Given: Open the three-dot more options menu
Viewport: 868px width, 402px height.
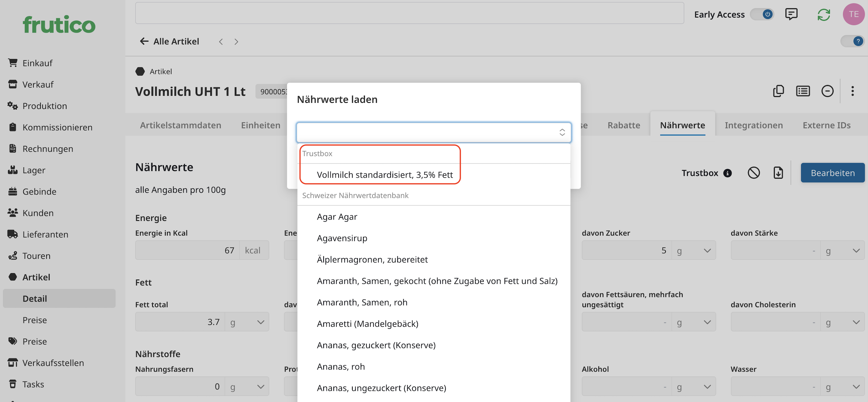Looking at the screenshot, I should point(852,91).
